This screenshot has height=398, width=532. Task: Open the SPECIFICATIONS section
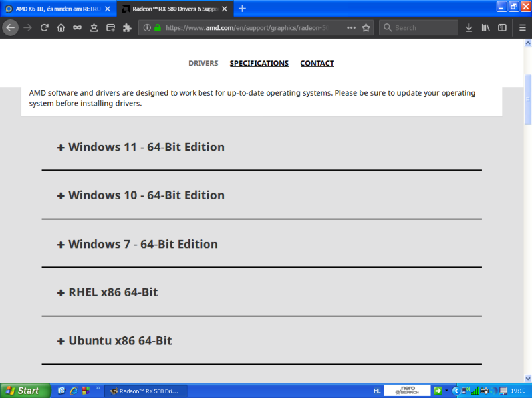[259, 63]
